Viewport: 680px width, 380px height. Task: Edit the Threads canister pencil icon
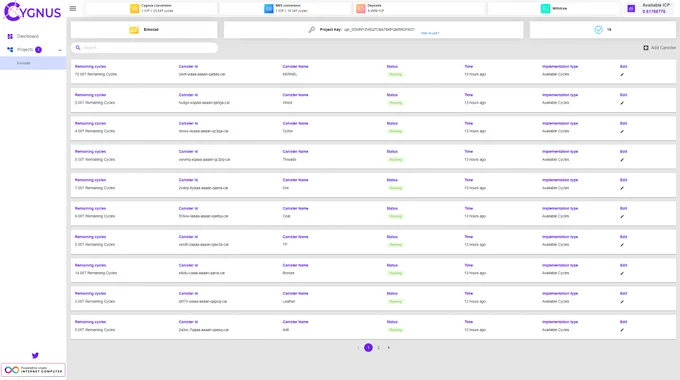[x=622, y=160]
